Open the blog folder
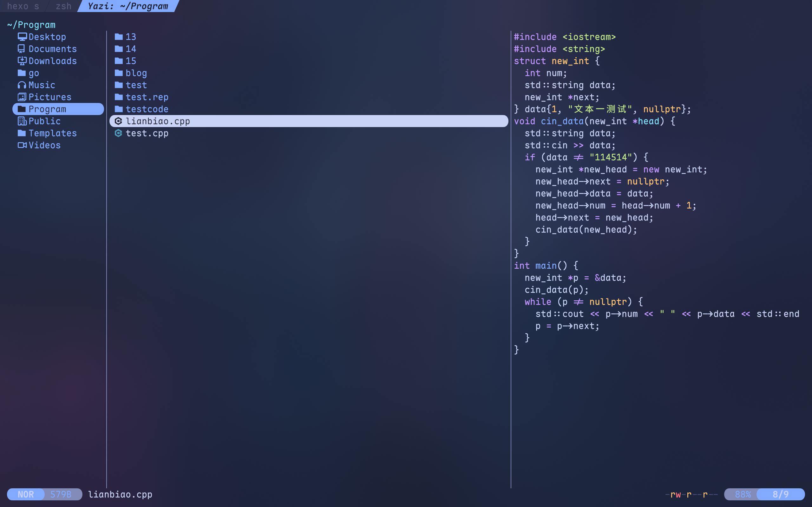Image resolution: width=812 pixels, height=507 pixels. click(136, 73)
